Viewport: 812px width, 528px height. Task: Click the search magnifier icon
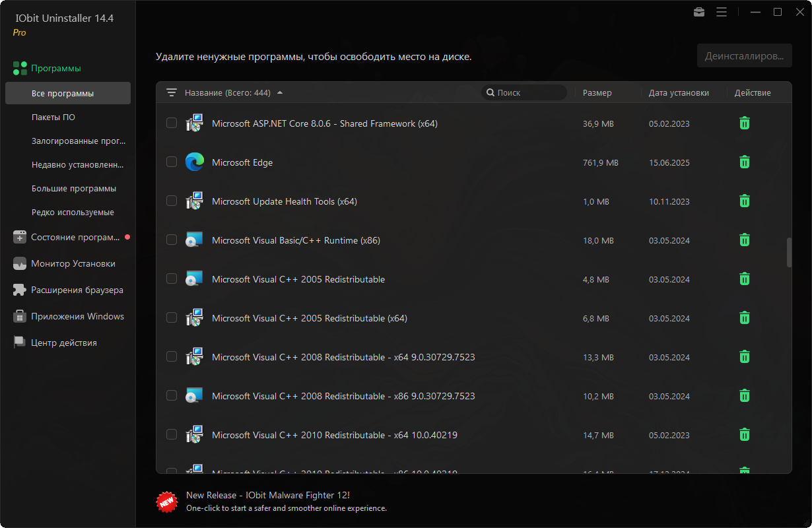(491, 92)
